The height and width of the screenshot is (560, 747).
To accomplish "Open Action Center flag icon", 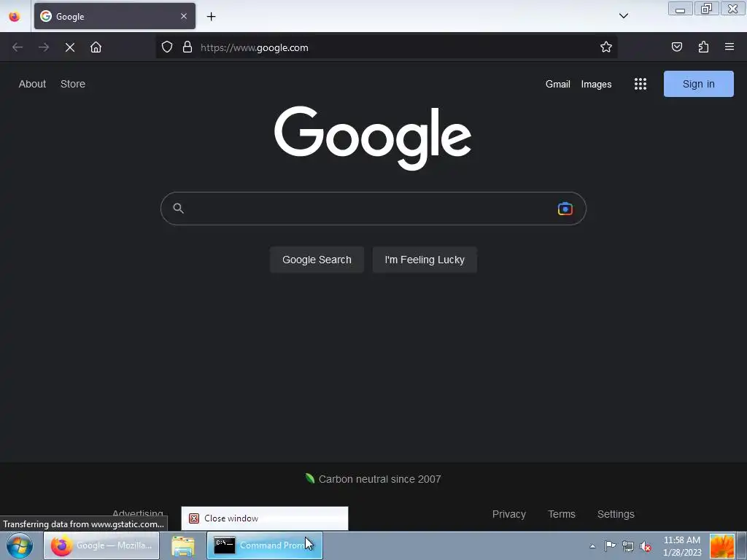I will tap(610, 546).
